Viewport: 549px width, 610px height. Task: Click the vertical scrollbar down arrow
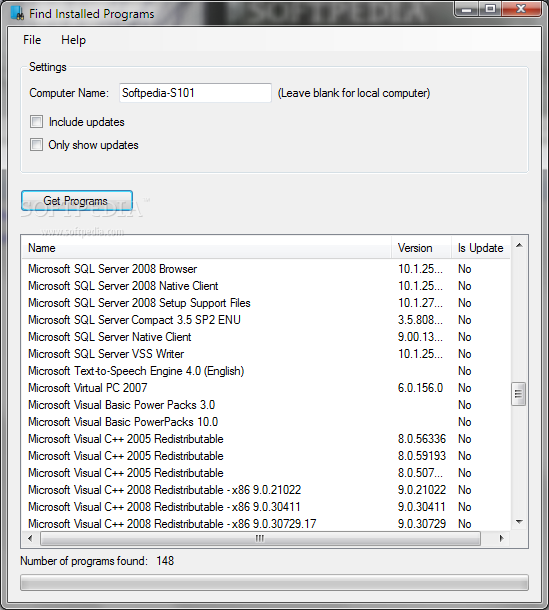pyautogui.click(x=519, y=522)
